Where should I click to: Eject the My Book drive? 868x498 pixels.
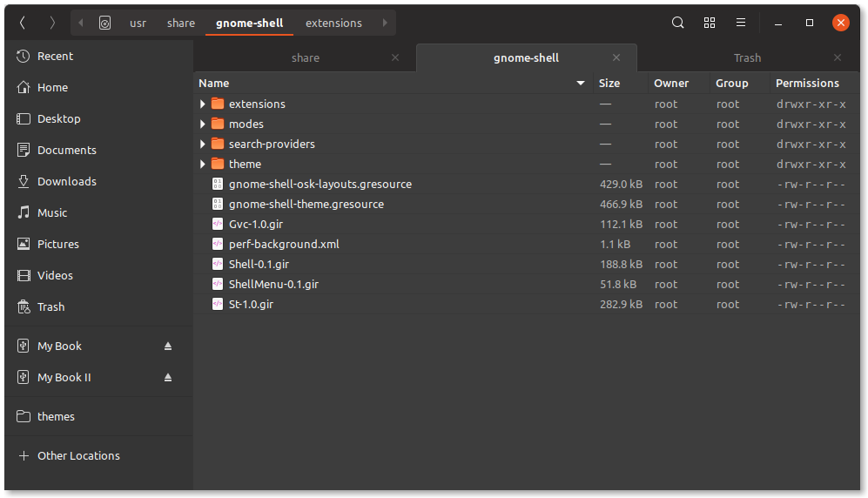(x=168, y=346)
